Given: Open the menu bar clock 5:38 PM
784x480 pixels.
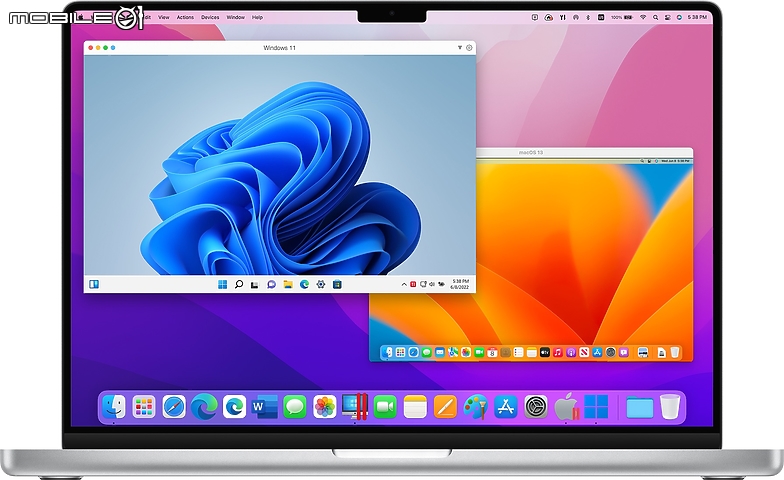Looking at the screenshot, I should tap(697, 17).
